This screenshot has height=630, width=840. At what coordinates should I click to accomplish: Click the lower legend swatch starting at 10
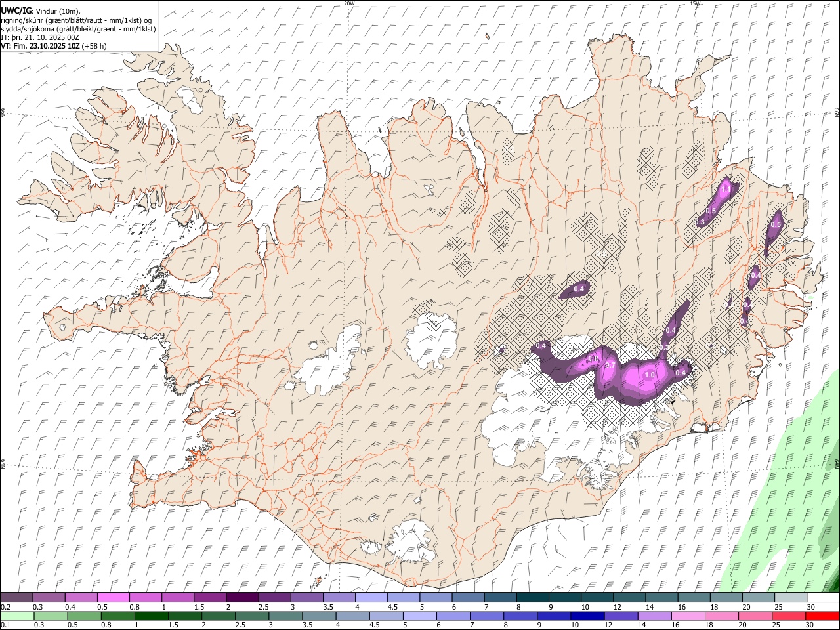coord(587,616)
